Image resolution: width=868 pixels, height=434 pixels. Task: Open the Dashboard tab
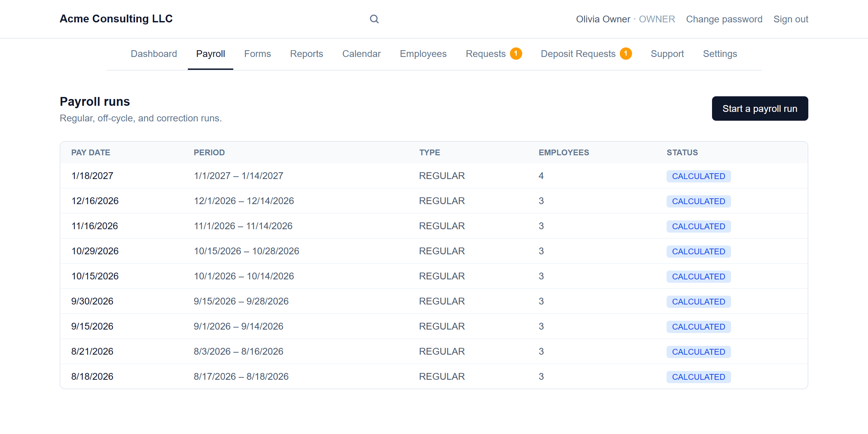click(x=154, y=54)
